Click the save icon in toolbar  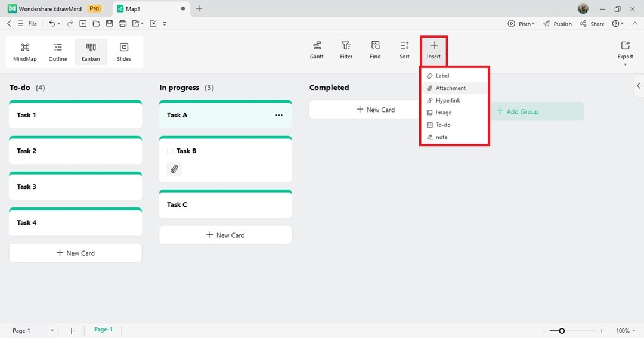point(109,24)
